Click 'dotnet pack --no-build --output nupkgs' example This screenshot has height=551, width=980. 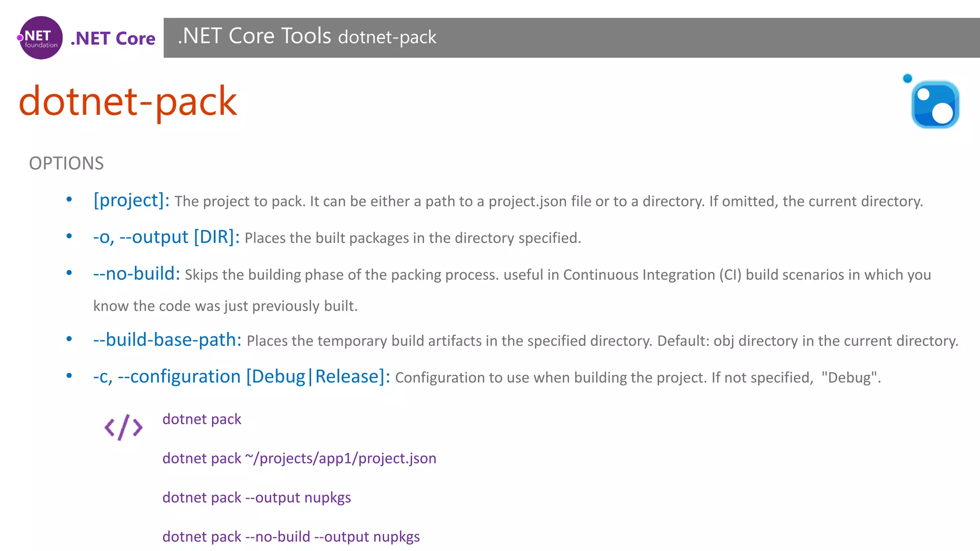click(x=291, y=537)
